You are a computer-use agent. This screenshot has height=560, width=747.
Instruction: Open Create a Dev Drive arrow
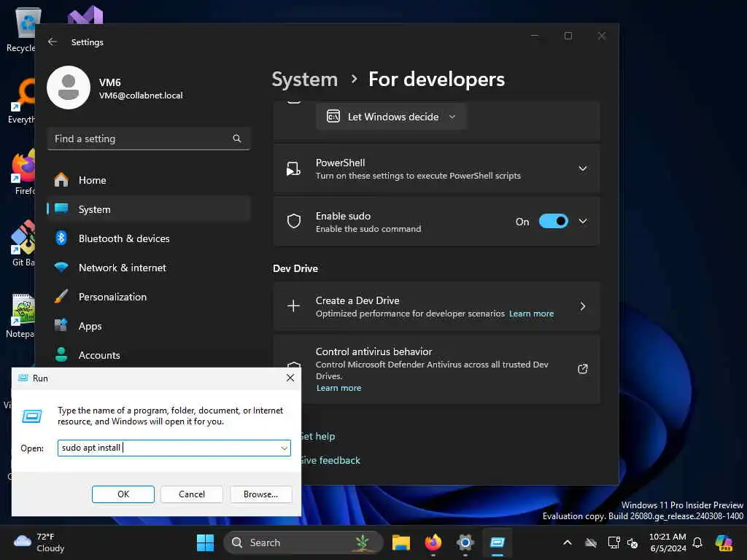[x=583, y=306]
